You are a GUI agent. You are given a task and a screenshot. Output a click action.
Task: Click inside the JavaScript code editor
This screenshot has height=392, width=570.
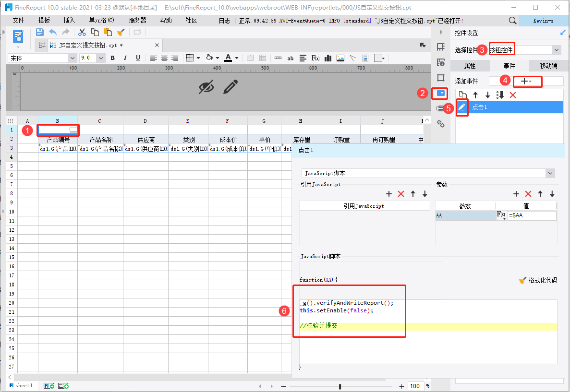click(428, 332)
